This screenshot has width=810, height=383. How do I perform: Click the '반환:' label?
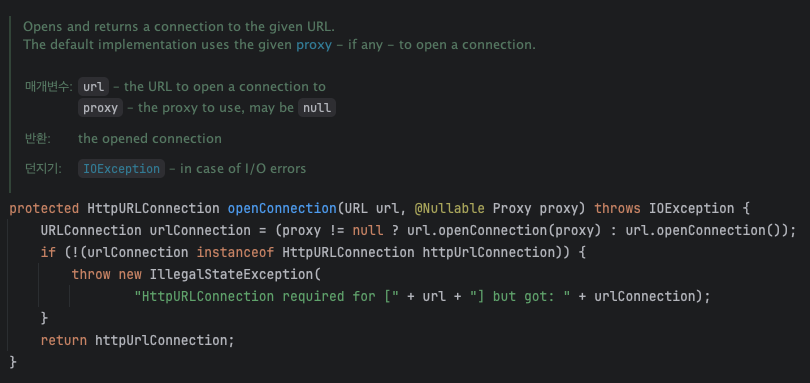coord(38,139)
